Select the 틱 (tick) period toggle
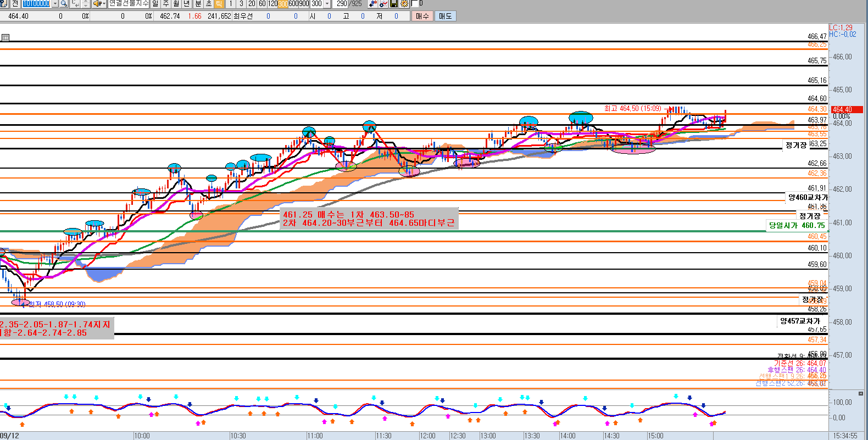This screenshot has height=440, width=868. (219, 4)
